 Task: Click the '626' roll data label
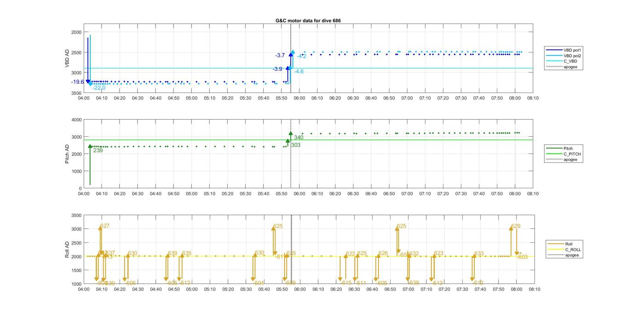pos(383,254)
